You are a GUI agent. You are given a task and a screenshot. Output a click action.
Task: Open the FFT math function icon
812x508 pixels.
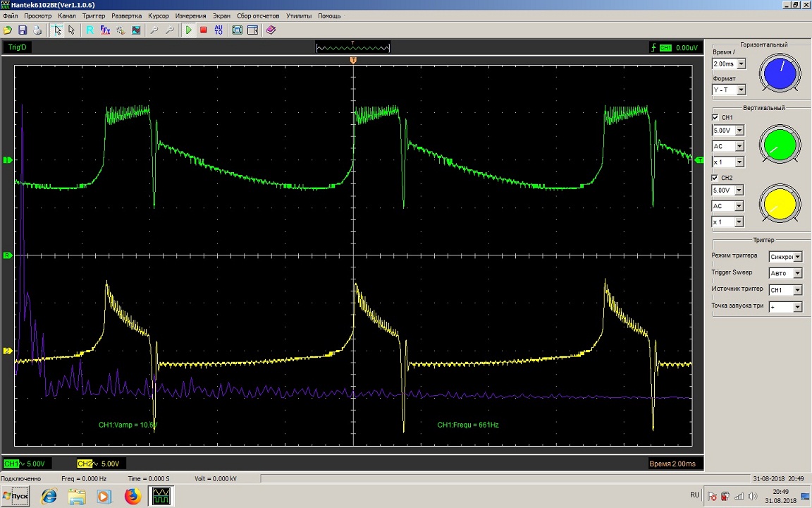pyautogui.click(x=105, y=30)
